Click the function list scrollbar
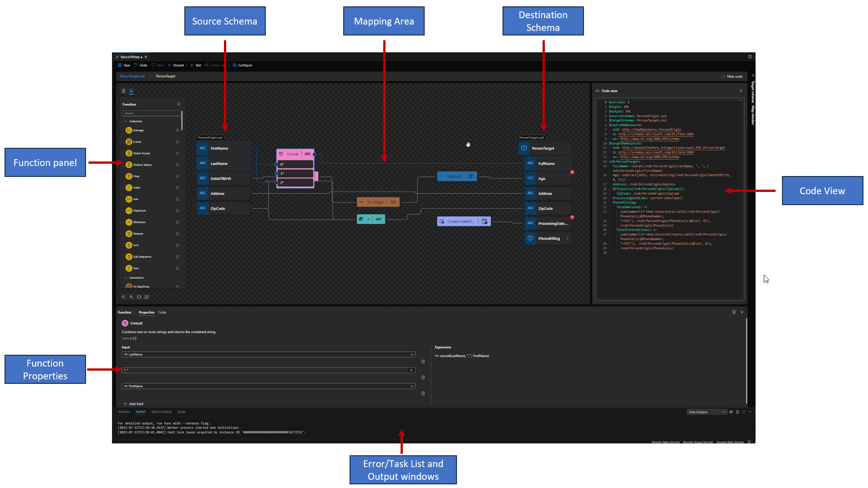This screenshot has width=868, height=488. click(x=182, y=121)
